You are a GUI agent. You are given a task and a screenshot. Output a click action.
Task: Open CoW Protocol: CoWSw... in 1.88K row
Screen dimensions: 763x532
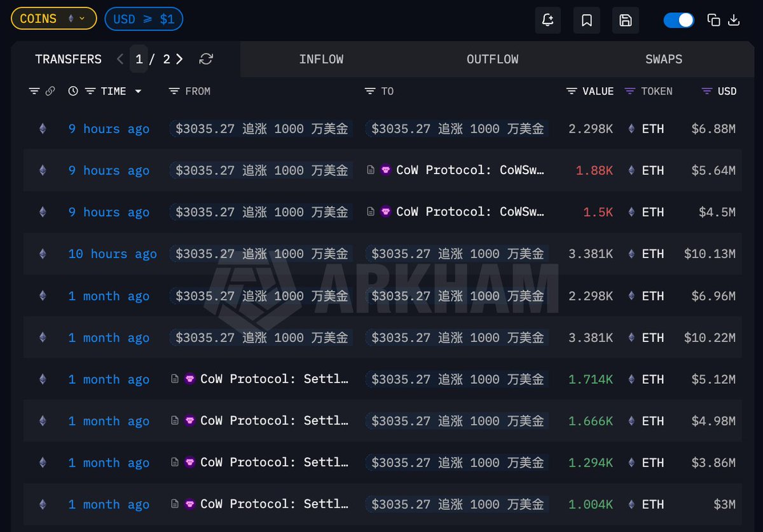[470, 170]
